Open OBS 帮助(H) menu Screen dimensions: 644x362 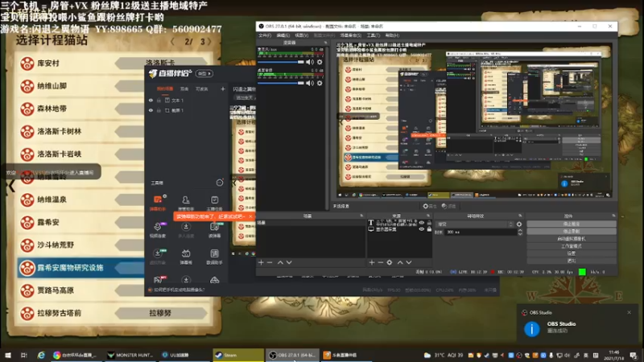click(392, 35)
